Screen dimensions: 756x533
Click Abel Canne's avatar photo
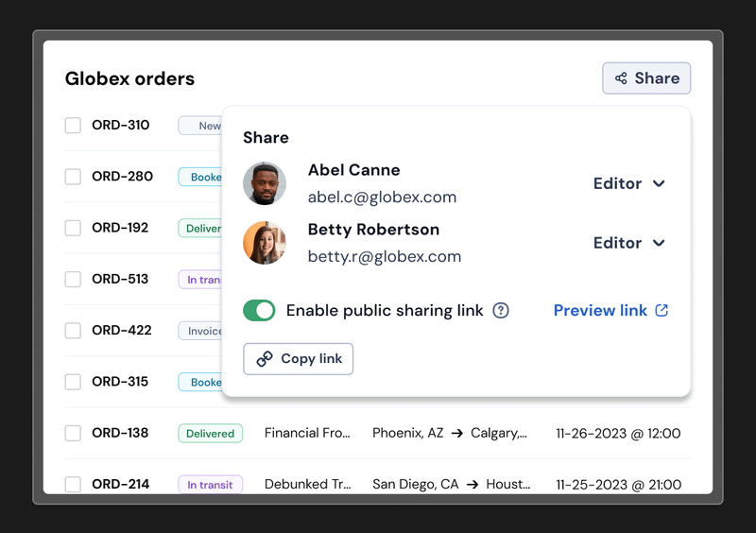click(265, 183)
